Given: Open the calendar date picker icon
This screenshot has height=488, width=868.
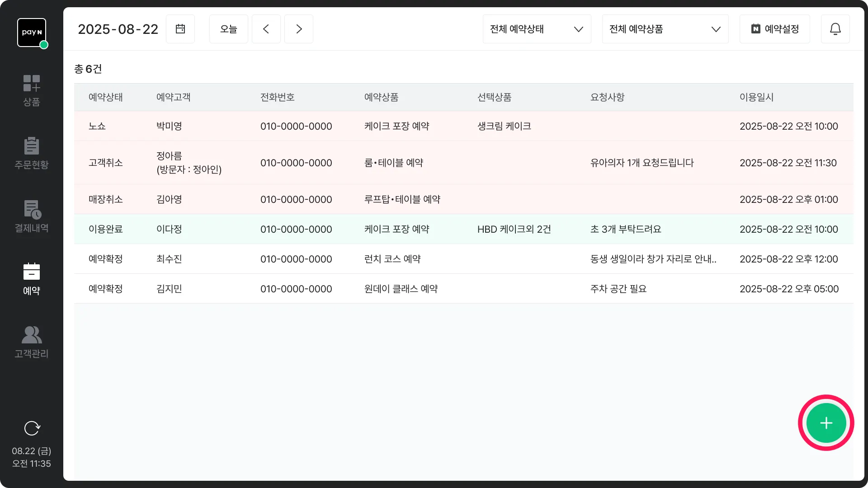Looking at the screenshot, I should (x=180, y=29).
